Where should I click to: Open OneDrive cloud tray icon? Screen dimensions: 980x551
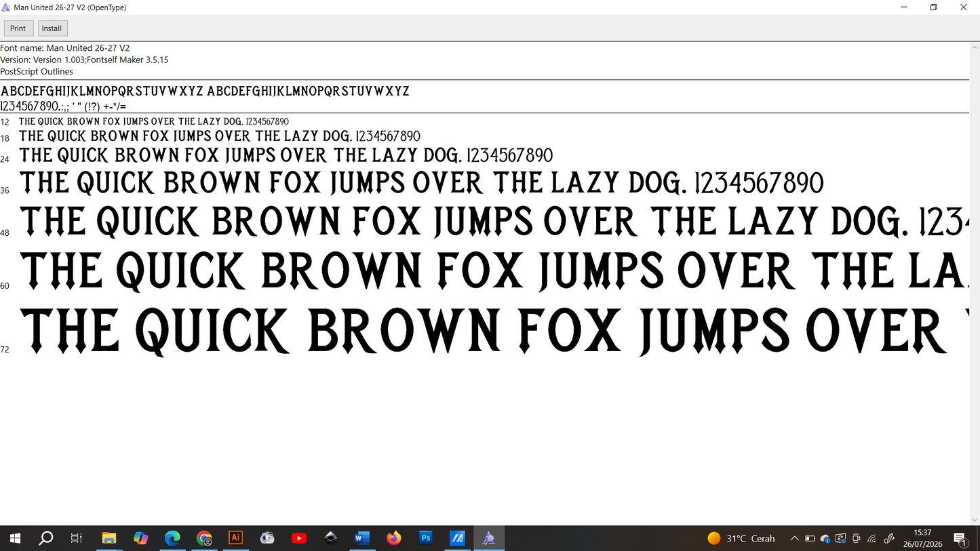click(825, 538)
